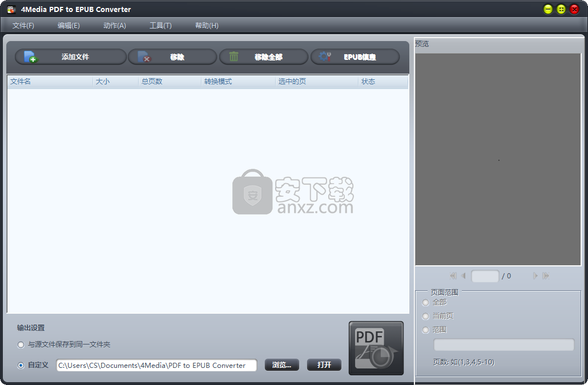
Task: Click the 移除 remove file button
Action: coord(172,57)
